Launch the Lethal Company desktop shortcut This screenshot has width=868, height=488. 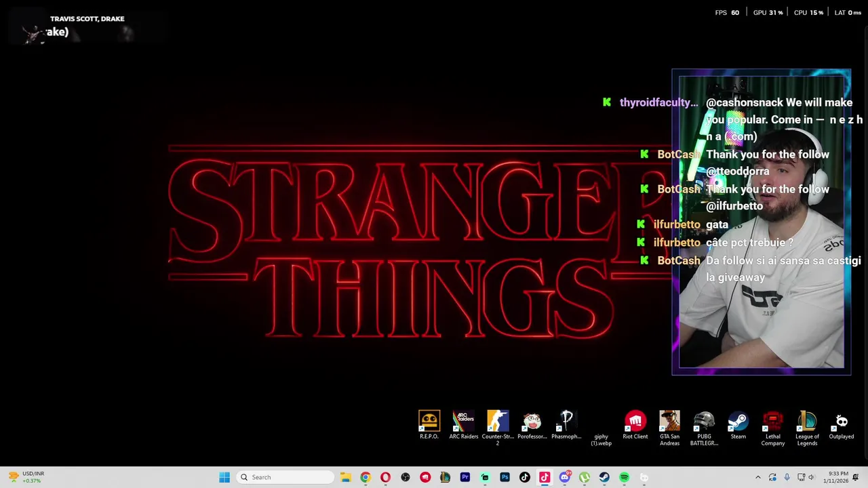(x=772, y=428)
